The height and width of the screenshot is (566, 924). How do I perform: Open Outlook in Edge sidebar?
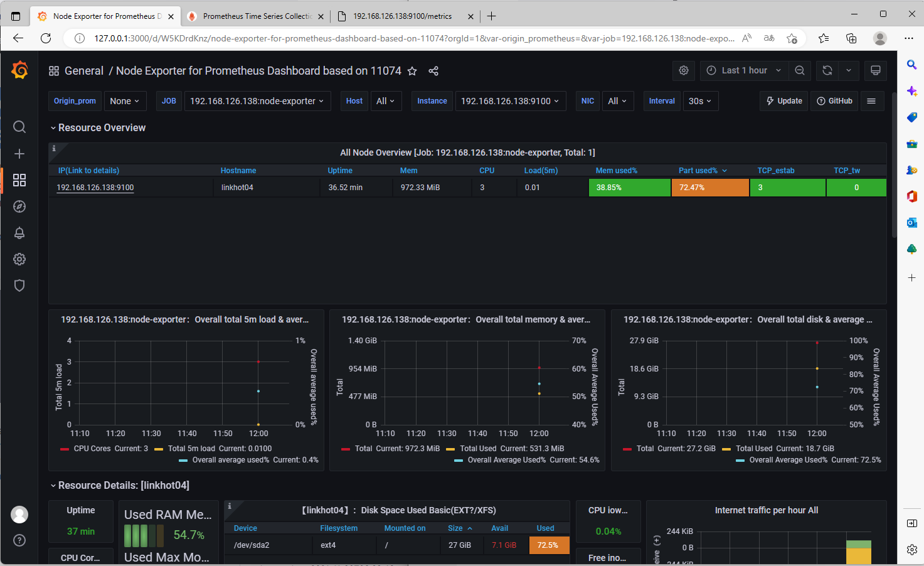[912, 223]
